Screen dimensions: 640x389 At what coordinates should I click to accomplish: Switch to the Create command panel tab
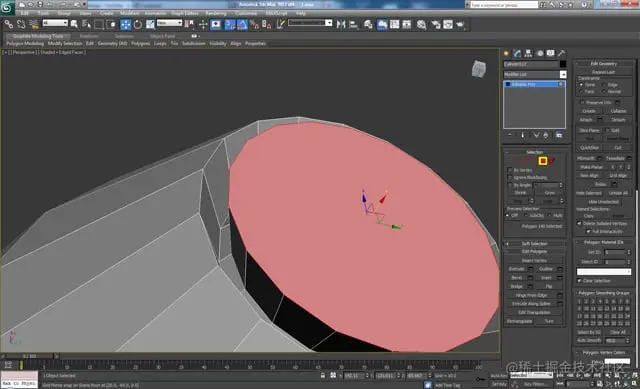[x=506, y=53]
